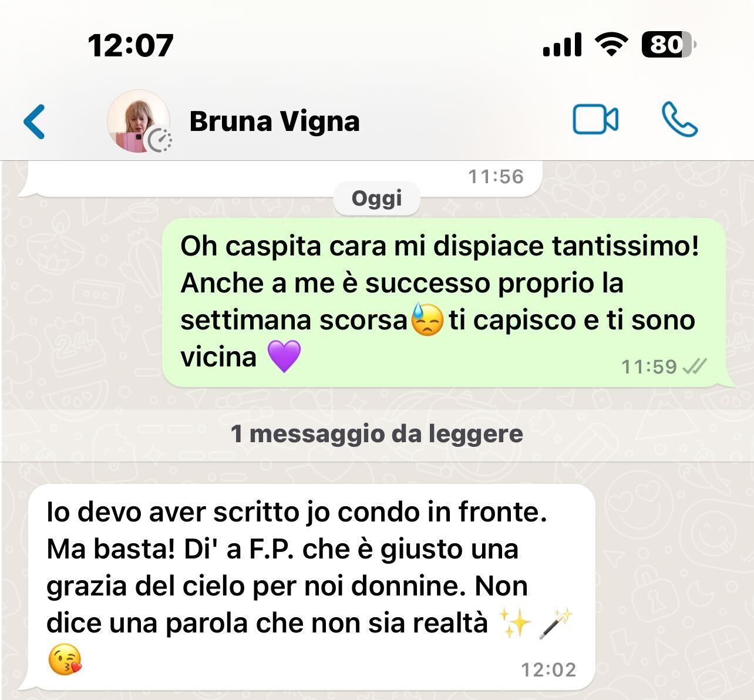Select the green sent message bubble
This screenshot has width=754, height=700.
448,302
